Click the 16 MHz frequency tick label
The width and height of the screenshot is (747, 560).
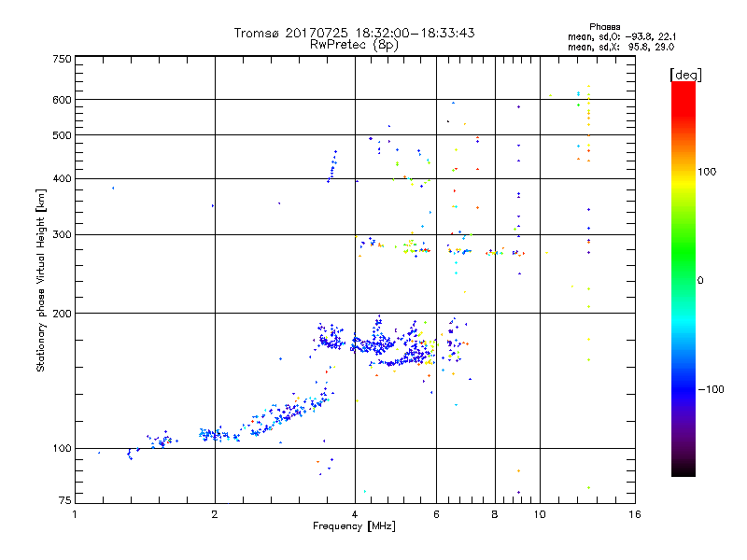[x=635, y=514]
